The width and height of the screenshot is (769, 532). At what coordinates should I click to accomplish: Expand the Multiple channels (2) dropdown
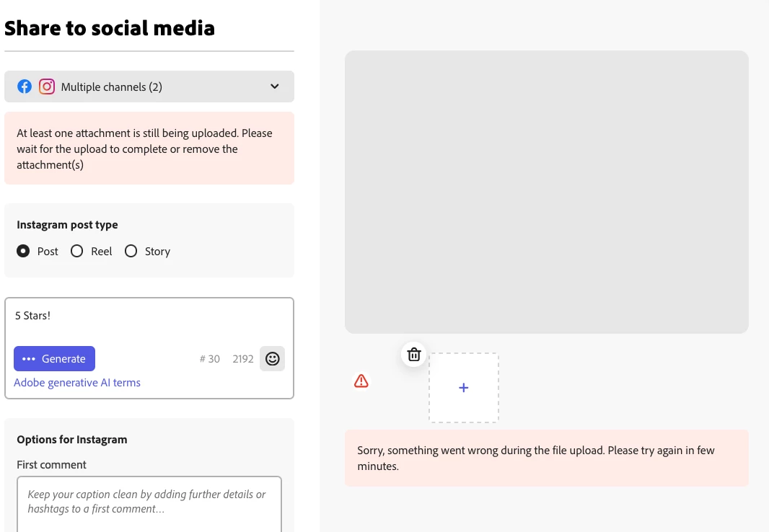pos(149,87)
